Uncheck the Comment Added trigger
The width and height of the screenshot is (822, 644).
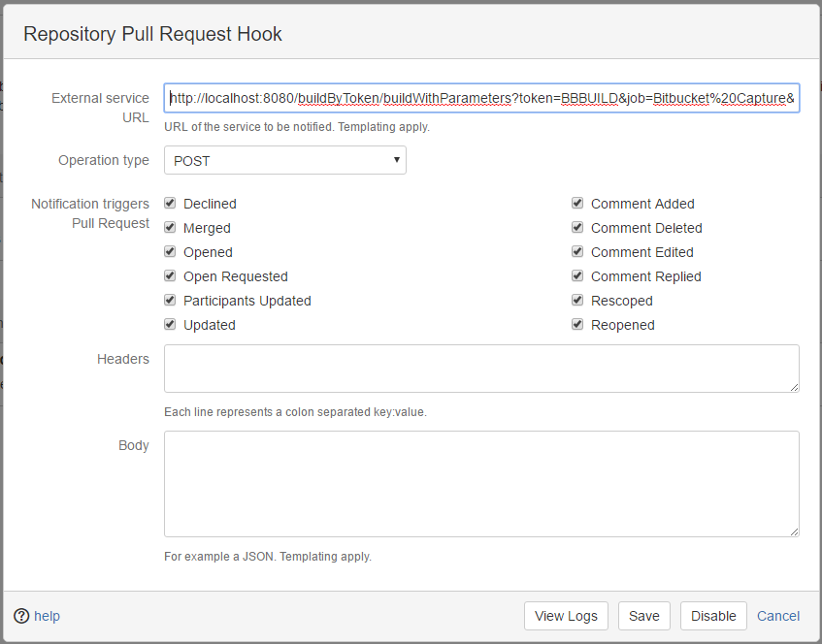pos(577,204)
